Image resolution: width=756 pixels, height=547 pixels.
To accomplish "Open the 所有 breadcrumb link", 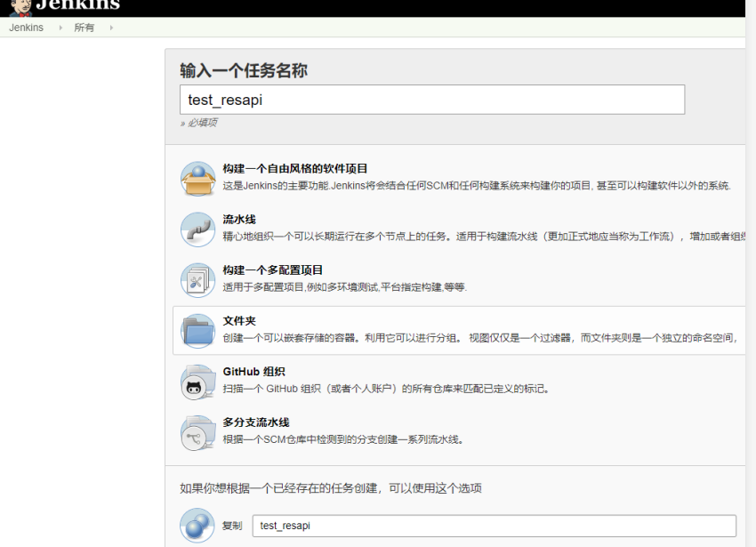I will point(84,28).
